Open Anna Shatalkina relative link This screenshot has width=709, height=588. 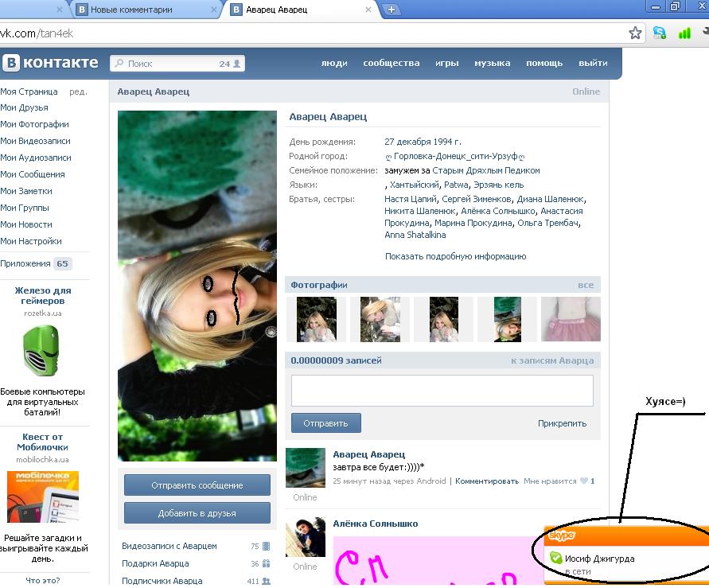tap(415, 235)
